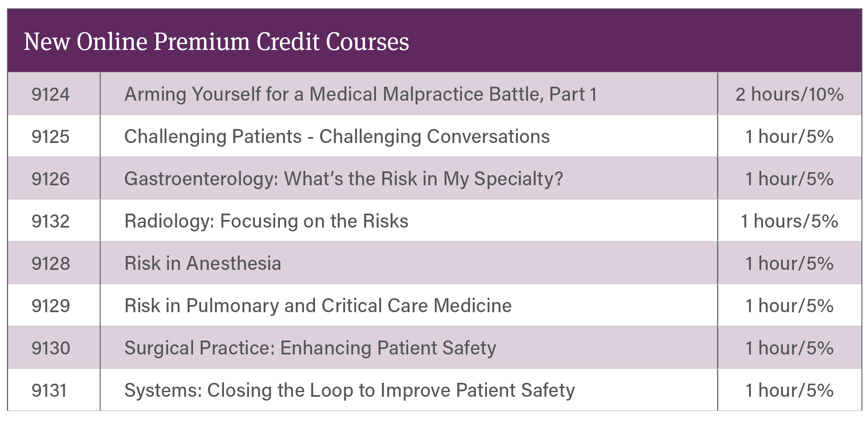Click the New Online Premium Credit Courses header
Screen dimensions: 868x423
coord(216,41)
